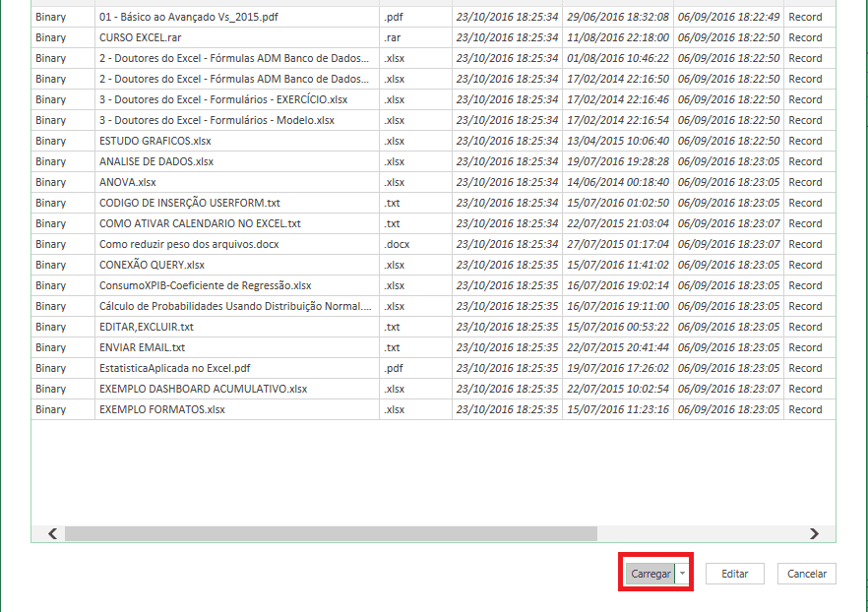This screenshot has height=612, width=868.
Task: Select the date cell '15/07/2016 11:23:16'
Action: 618,409
